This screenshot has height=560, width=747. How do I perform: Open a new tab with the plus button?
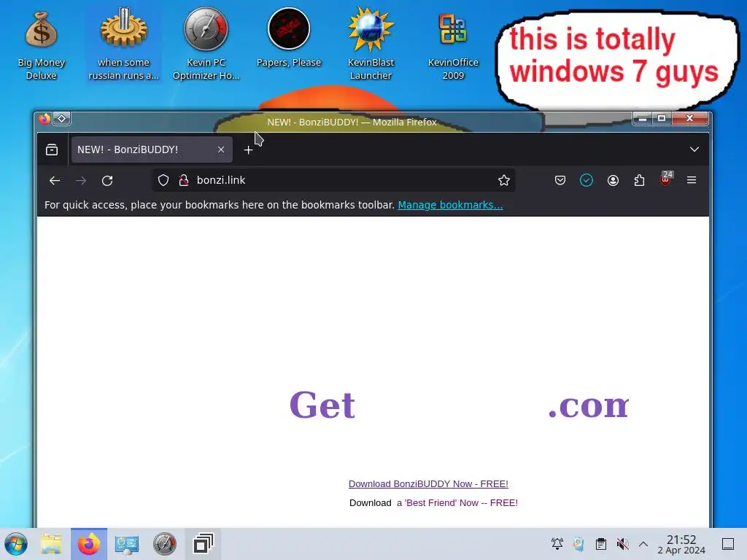[x=248, y=150]
